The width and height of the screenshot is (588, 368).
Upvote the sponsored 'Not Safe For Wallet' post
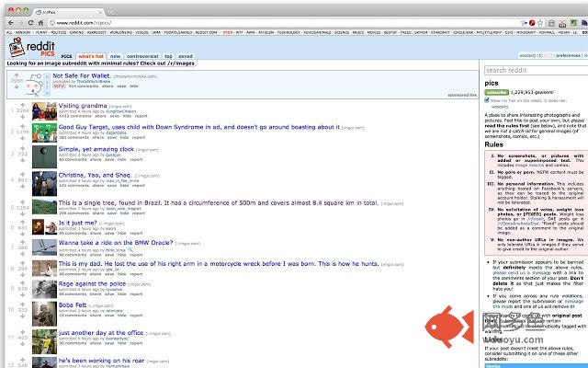[17, 75]
